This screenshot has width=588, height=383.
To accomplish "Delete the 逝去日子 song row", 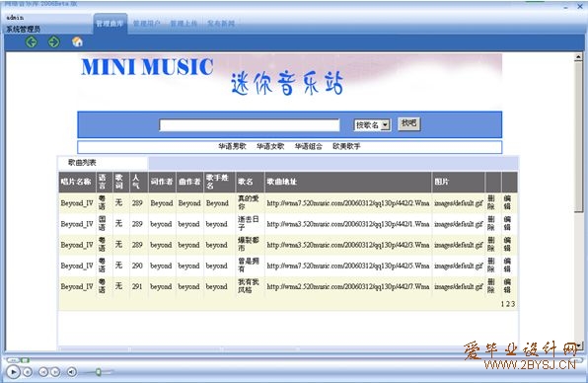I will pos(491,223).
